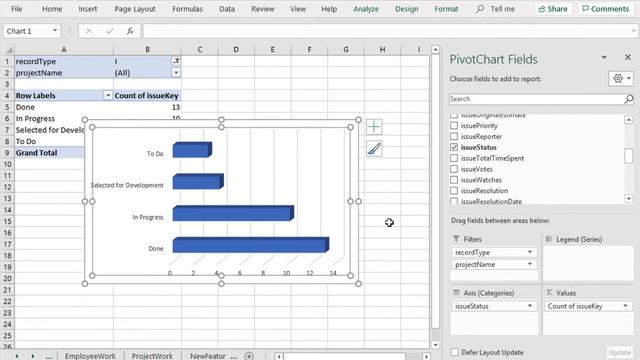Image resolution: width=640 pixels, height=360 pixels.
Task: Add a new sheet with the plus icon
Action: tap(249, 356)
